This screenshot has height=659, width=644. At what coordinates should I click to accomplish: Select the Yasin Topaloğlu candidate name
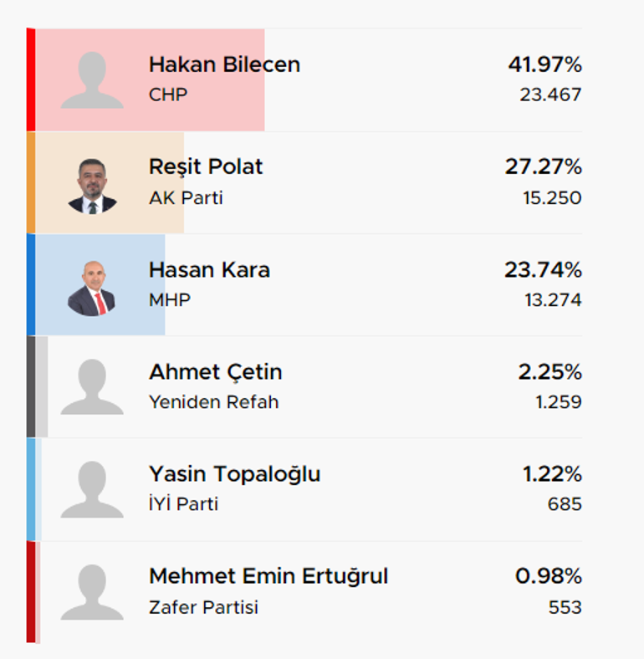234,474
